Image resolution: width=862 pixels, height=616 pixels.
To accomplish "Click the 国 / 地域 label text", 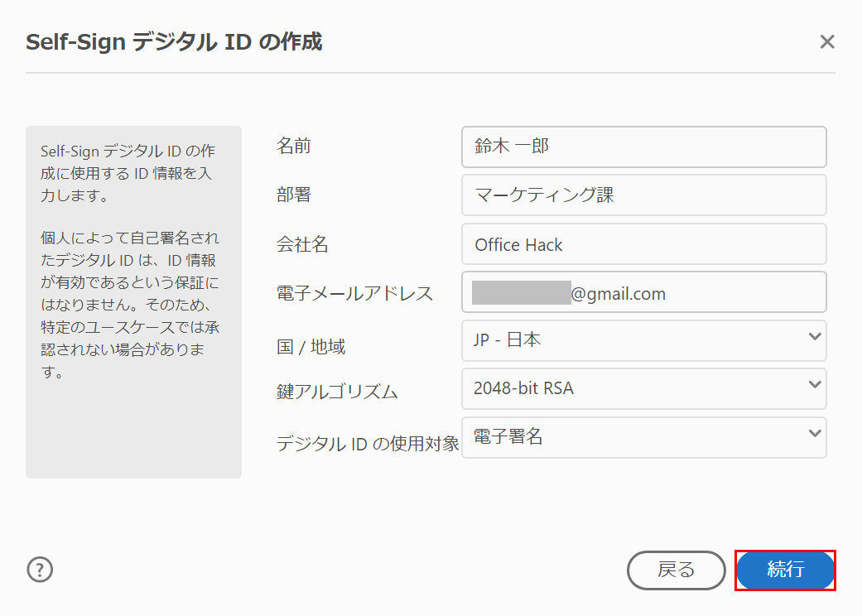I will [311, 347].
